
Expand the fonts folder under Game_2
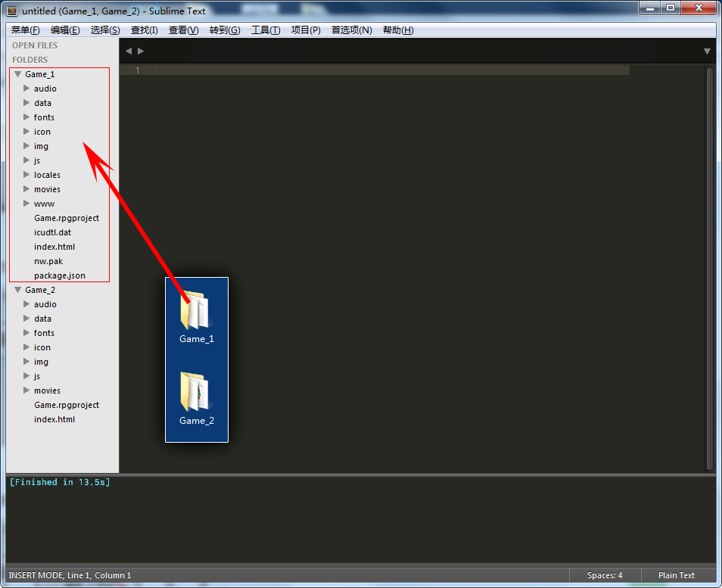tap(26, 332)
